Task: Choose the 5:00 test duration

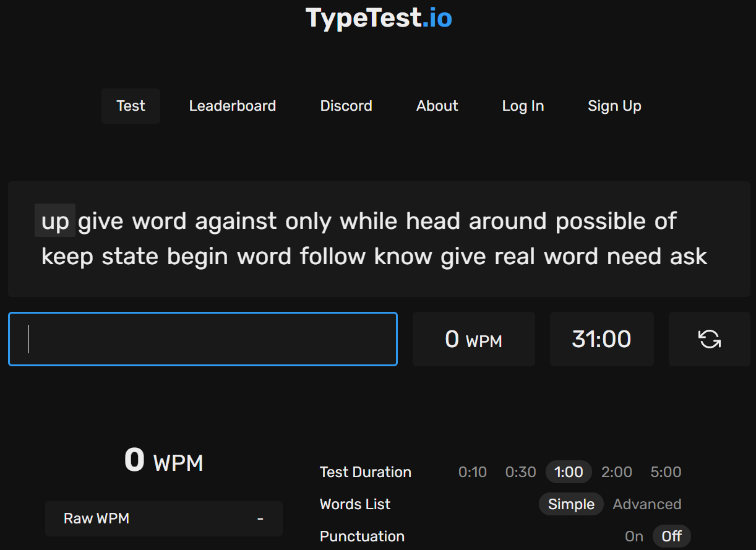Action: [665, 472]
